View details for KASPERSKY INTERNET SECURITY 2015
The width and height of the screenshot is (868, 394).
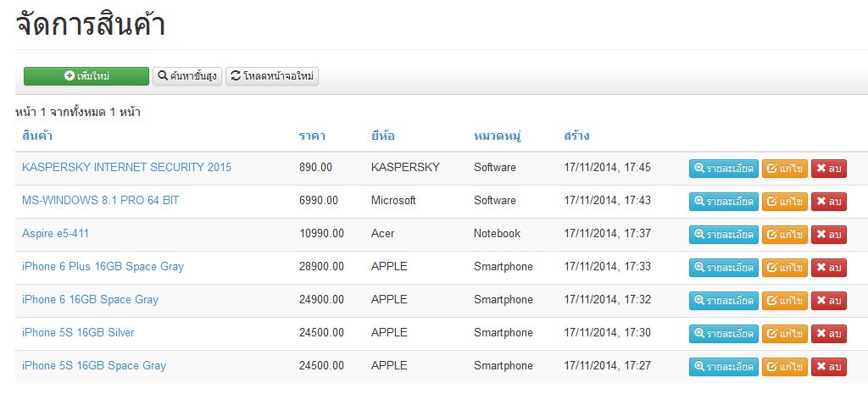[724, 169]
